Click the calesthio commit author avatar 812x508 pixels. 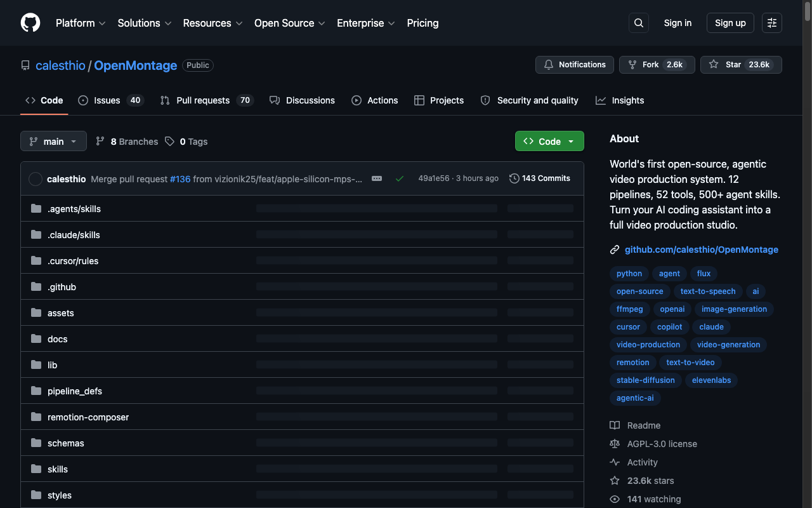point(36,179)
